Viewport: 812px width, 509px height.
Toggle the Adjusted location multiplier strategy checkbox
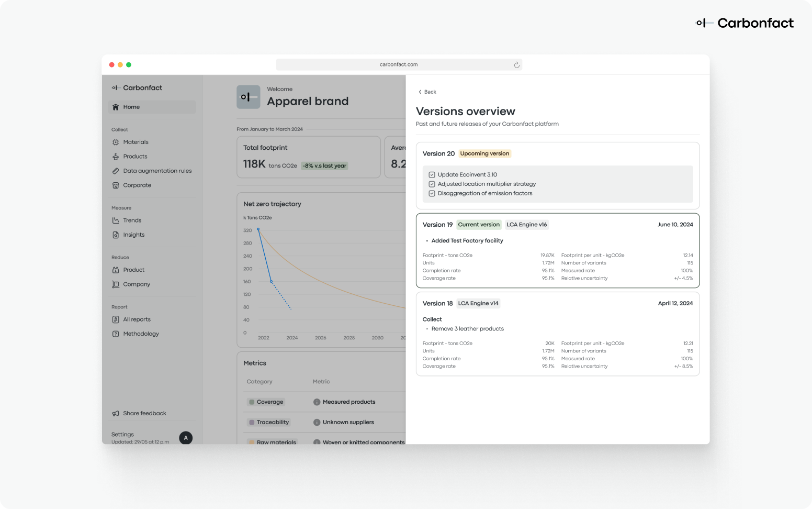point(432,184)
